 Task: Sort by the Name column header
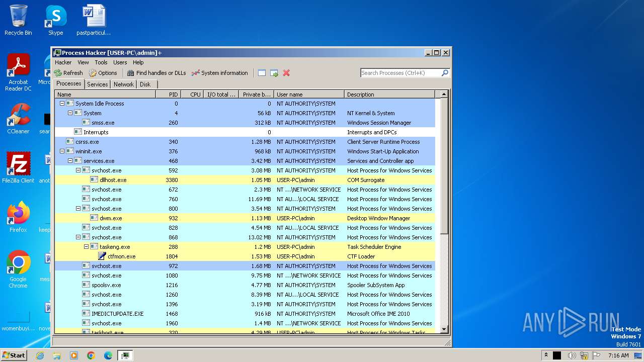pos(105,95)
